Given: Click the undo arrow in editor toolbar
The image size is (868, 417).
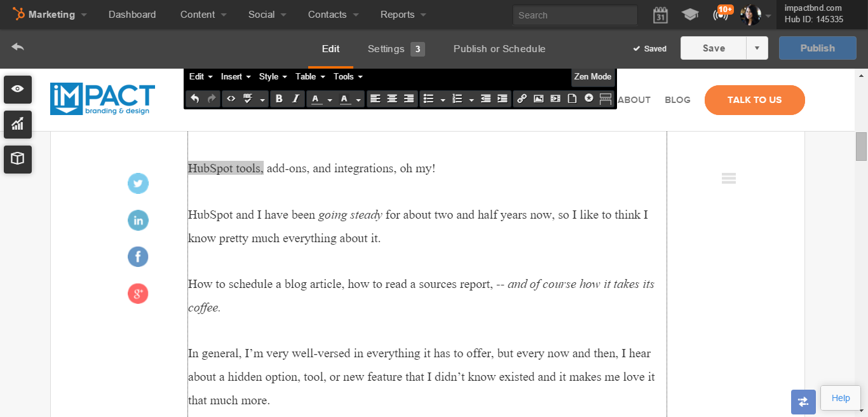Looking at the screenshot, I should click(195, 99).
